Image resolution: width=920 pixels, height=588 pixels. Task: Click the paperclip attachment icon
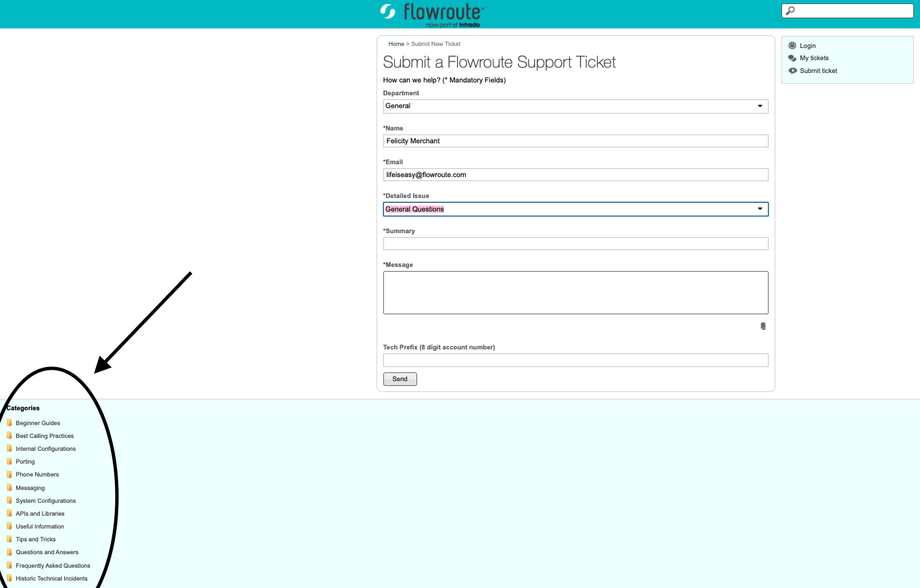coord(763,326)
